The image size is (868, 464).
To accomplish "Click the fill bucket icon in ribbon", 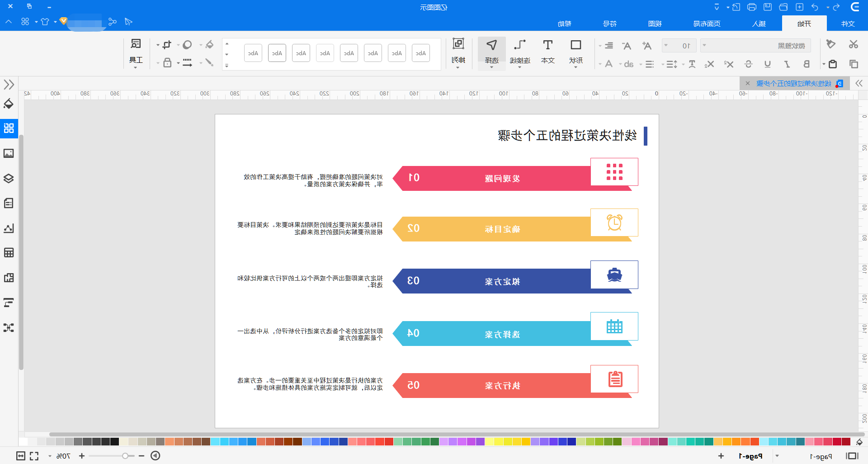I will [209, 44].
